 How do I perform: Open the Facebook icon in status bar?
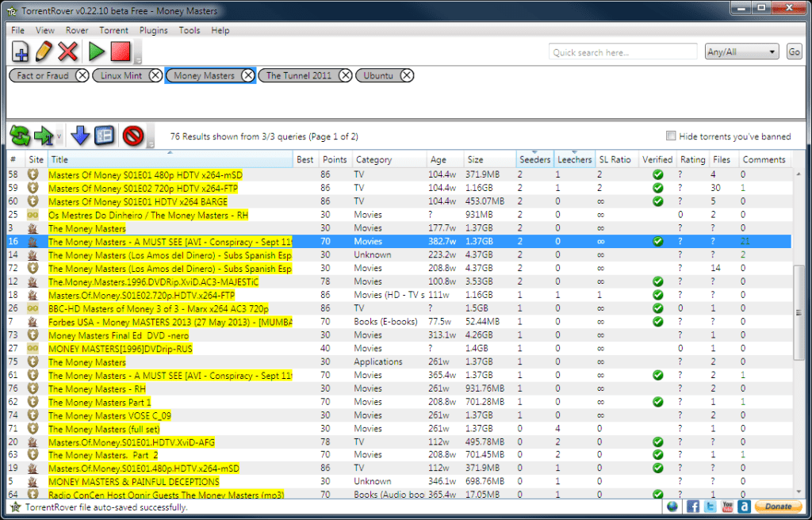click(691, 507)
